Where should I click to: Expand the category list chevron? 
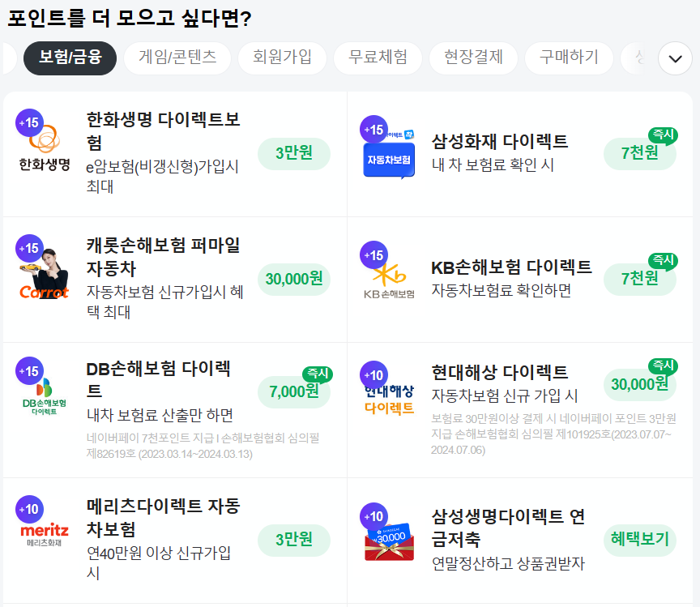coord(675,58)
